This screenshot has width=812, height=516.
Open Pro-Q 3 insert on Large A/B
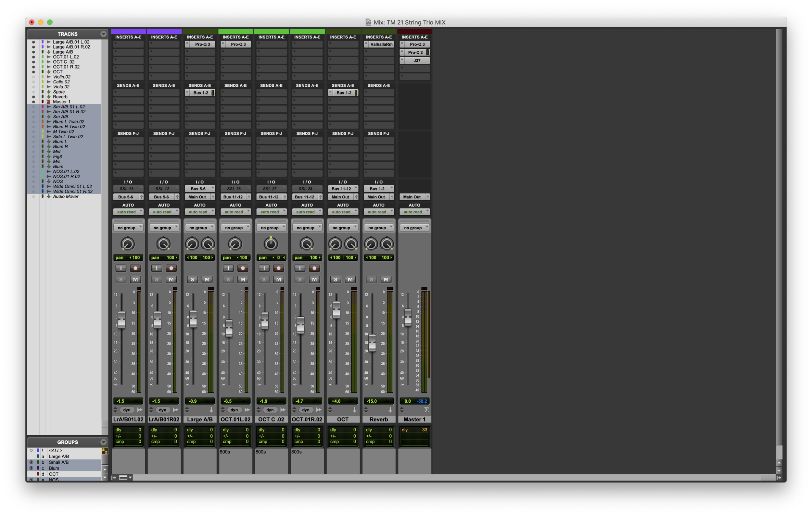[202, 44]
